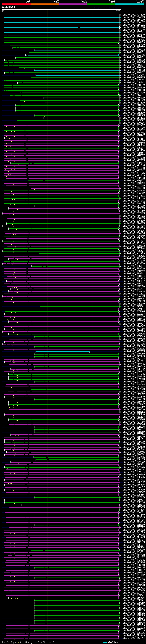
Task: Click the UniRef100_B1PLM0 label
Action: (x=134, y=437)
